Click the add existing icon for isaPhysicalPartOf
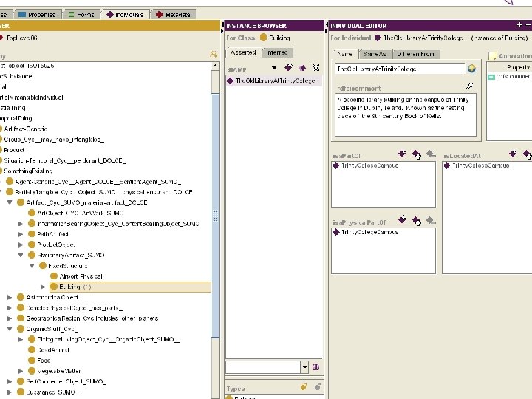Screen dimensions: 532x399 click(x=417, y=221)
